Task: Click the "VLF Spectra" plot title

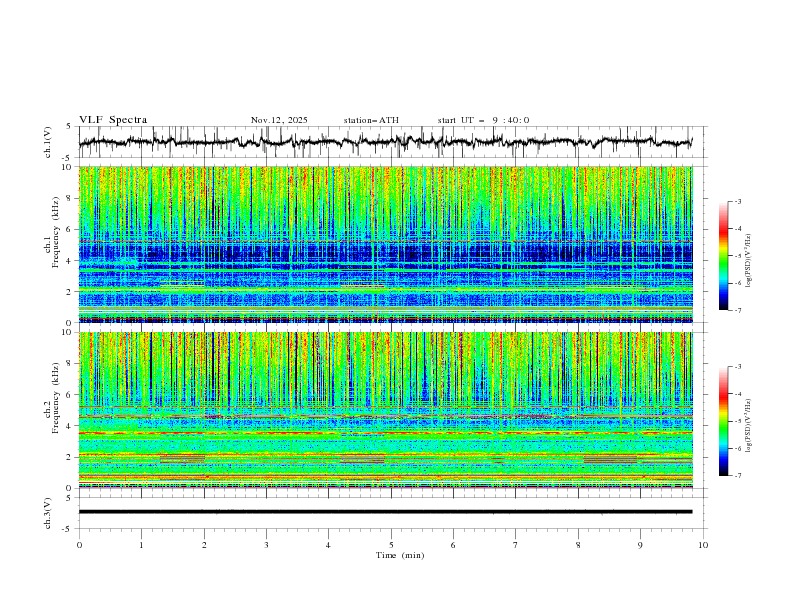Action: point(113,120)
